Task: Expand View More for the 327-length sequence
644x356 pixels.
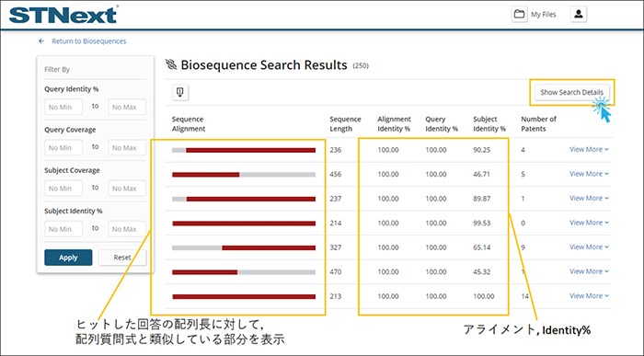Action: (x=589, y=247)
